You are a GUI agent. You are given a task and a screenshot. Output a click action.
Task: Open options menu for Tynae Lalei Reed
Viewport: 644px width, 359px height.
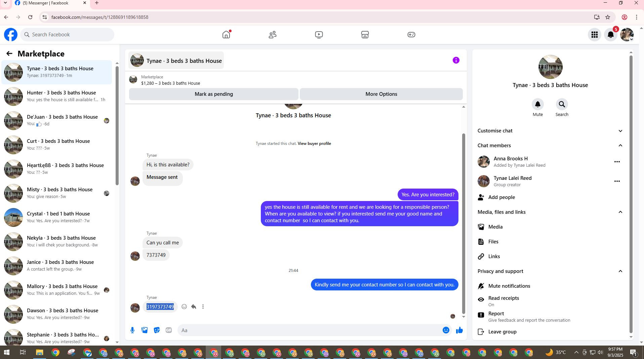(617, 182)
